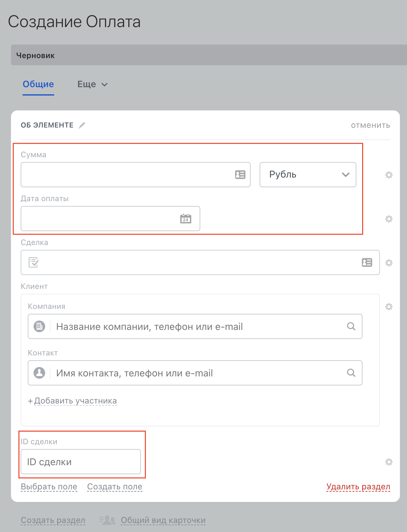
Task: Click Добавить участника link
Action: click(73, 401)
